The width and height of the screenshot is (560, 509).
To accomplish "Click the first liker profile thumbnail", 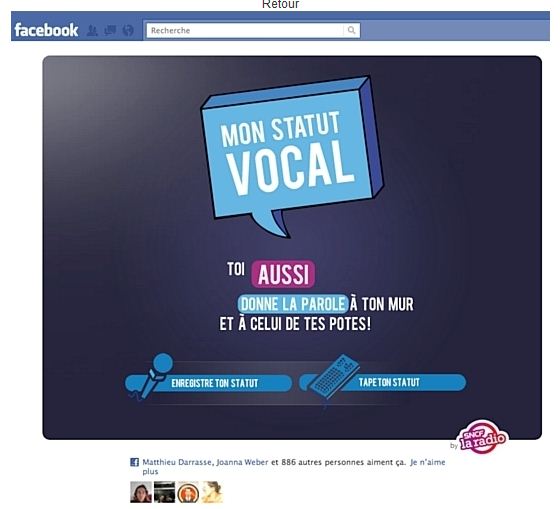I will 141,492.
